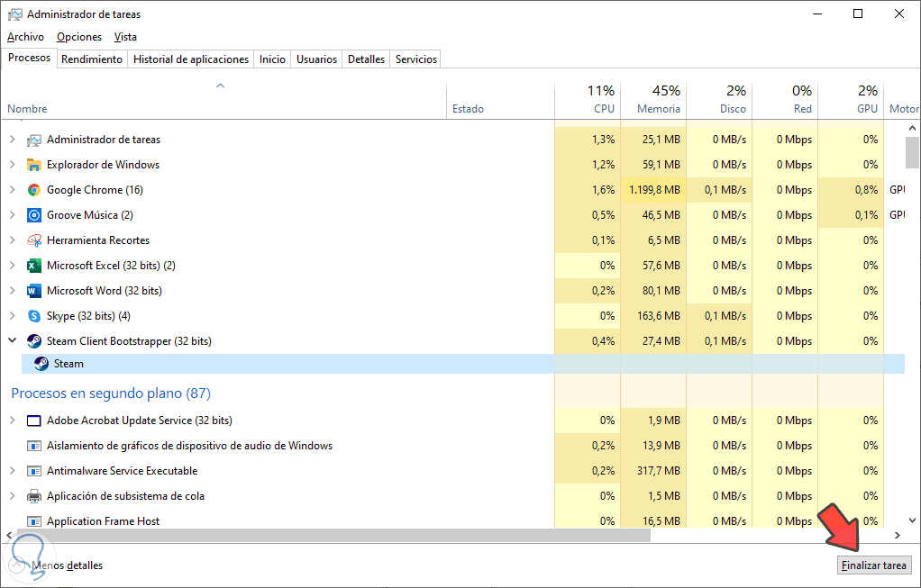Click the Google Chrome process icon
Screen dimensions: 921x588
pos(34,190)
